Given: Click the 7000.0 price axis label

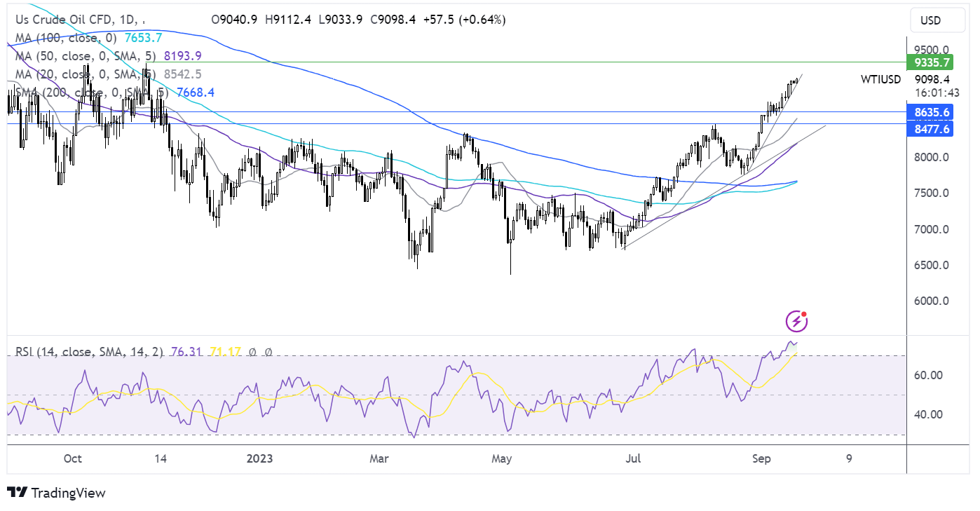Looking at the screenshot, I should [x=932, y=229].
